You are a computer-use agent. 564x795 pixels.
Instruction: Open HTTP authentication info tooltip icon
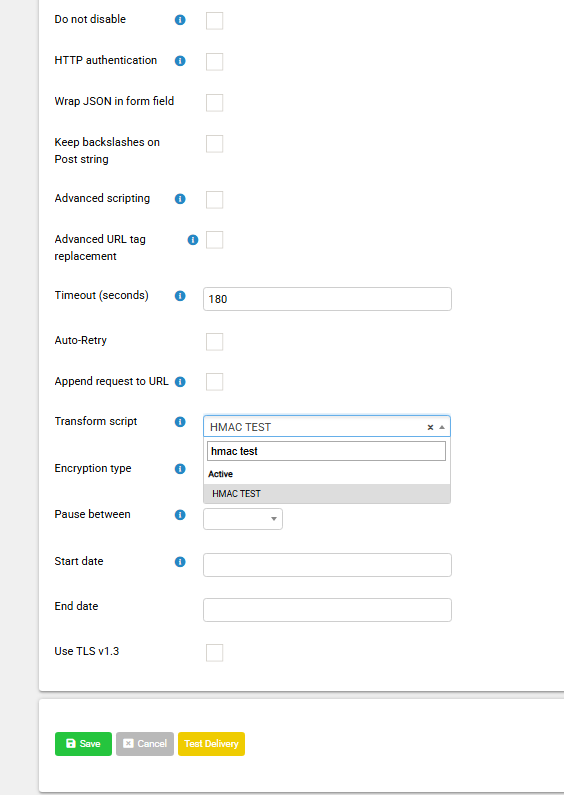180,61
